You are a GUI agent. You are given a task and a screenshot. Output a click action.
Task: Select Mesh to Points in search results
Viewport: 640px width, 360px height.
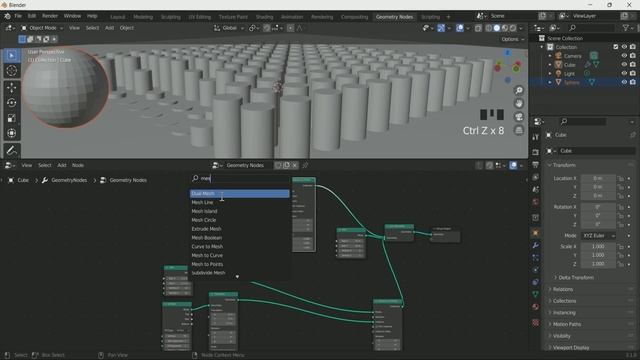[240, 264]
